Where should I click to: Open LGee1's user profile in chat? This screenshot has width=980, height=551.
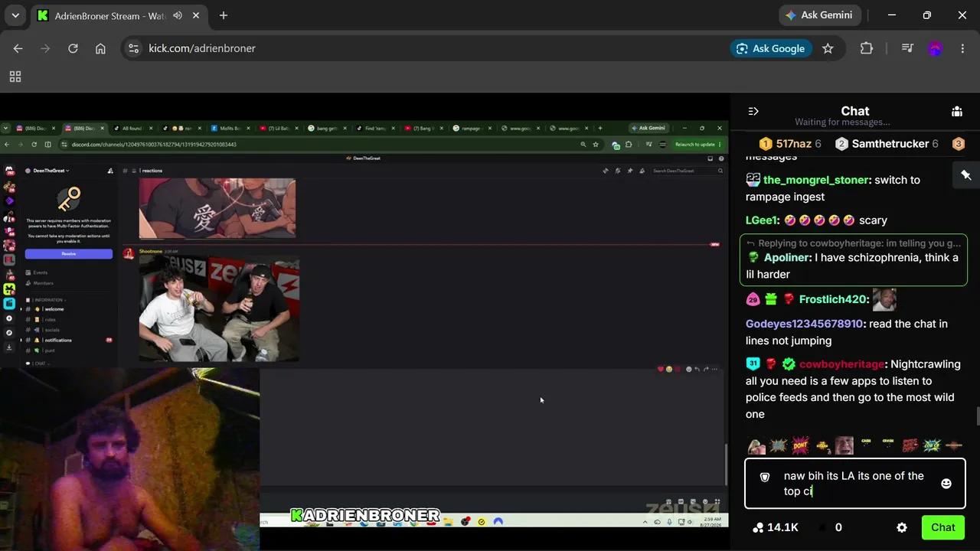762,220
